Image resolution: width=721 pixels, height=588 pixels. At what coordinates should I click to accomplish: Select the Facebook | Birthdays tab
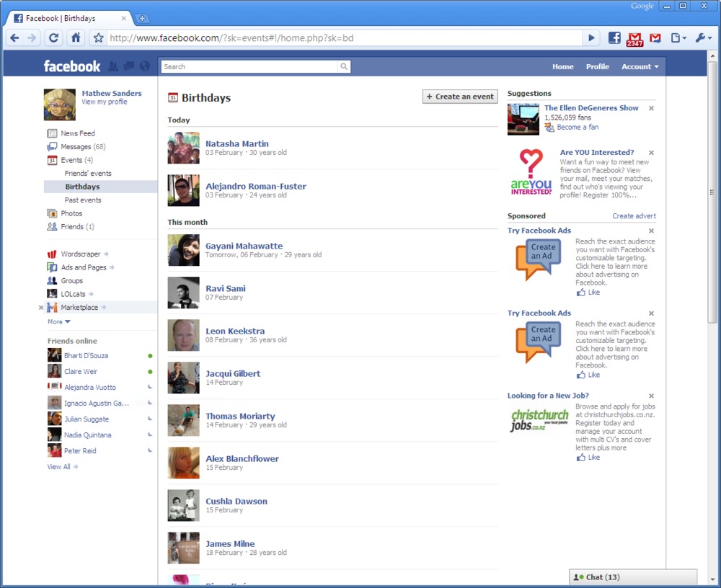[68, 19]
